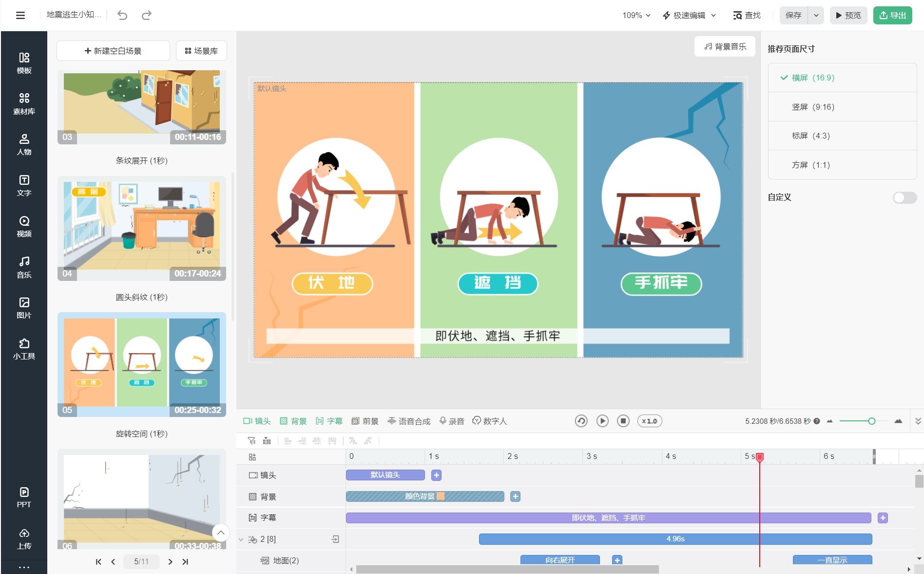The height and width of the screenshot is (574, 924).
Task: Select the 向右展开 animation clip
Action: point(560,560)
